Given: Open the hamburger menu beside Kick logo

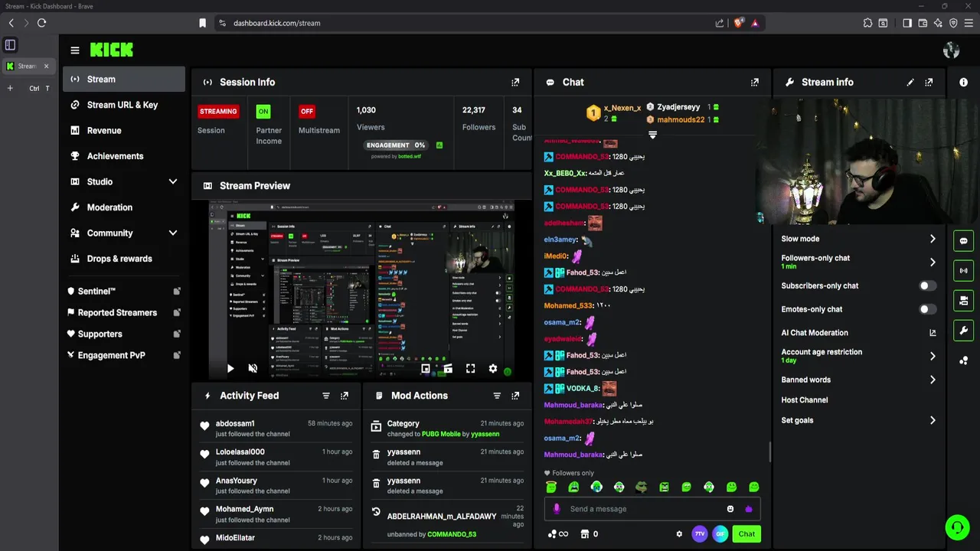Looking at the screenshot, I should (75, 51).
